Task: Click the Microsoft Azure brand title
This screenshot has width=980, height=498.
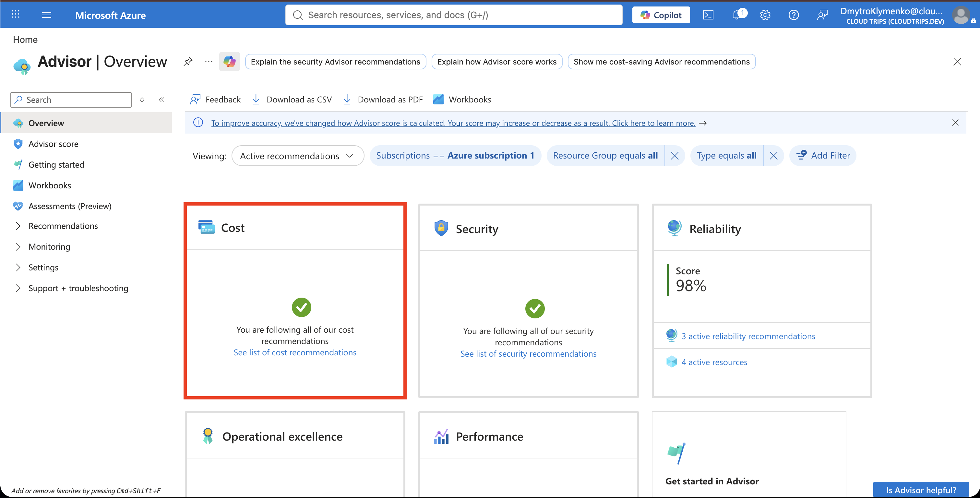Action: click(x=110, y=15)
